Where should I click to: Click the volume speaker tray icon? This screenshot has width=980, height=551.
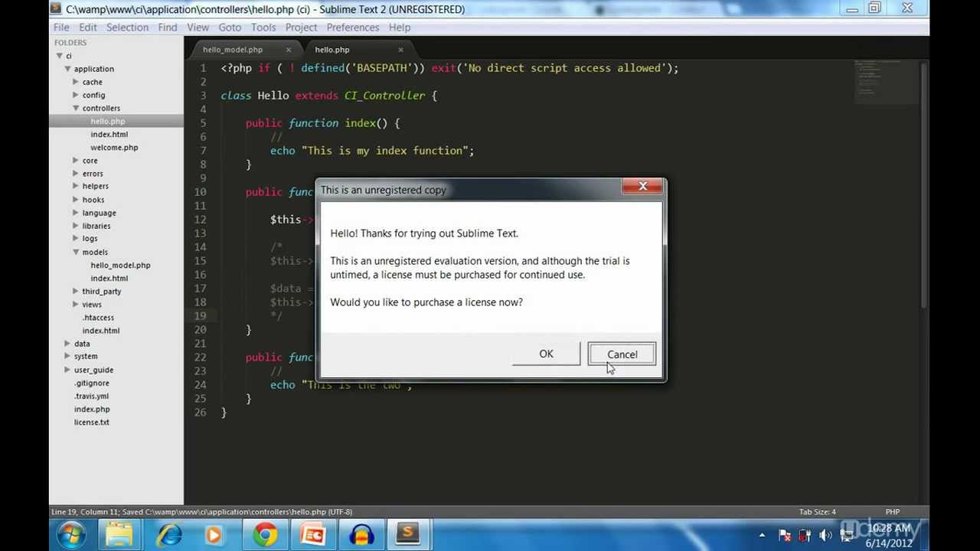pyautogui.click(x=825, y=535)
